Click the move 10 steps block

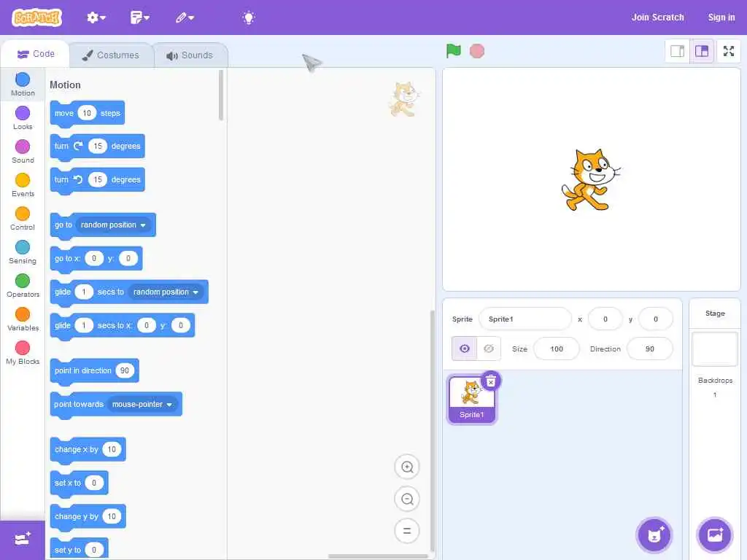[x=88, y=113]
